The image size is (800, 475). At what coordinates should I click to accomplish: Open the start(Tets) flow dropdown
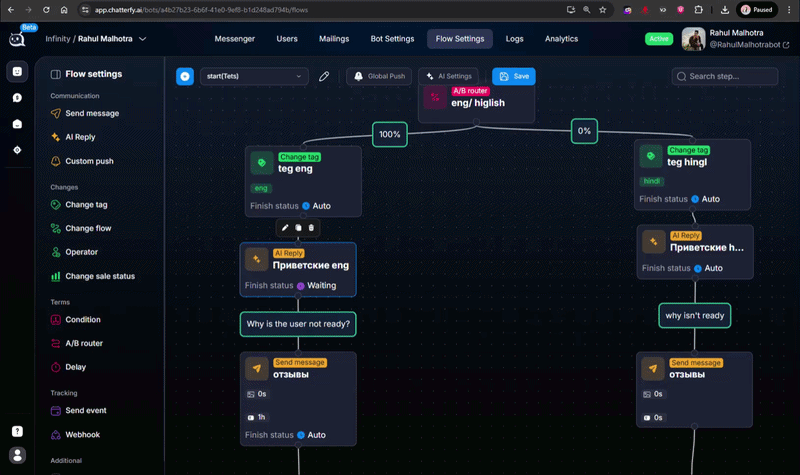pyautogui.click(x=254, y=77)
